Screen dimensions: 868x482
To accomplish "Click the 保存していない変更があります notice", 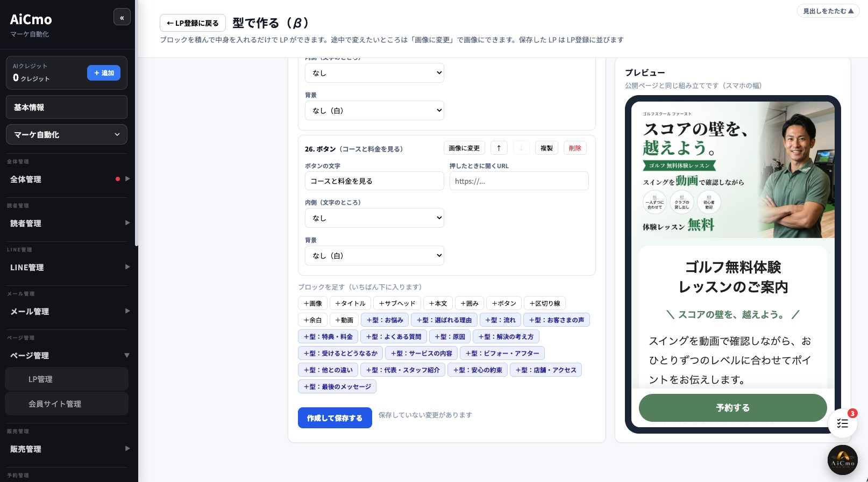I will 425,415.
